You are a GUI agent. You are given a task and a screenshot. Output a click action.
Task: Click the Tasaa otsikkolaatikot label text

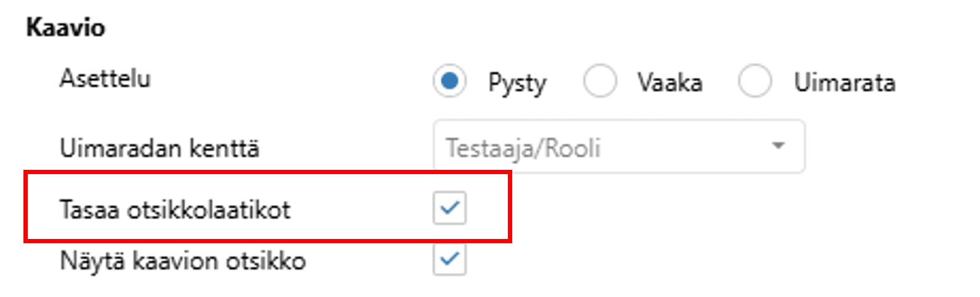click(175, 210)
